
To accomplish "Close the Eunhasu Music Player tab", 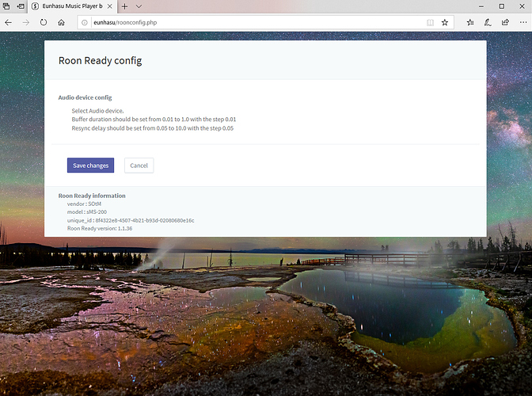I will pyautogui.click(x=109, y=6).
